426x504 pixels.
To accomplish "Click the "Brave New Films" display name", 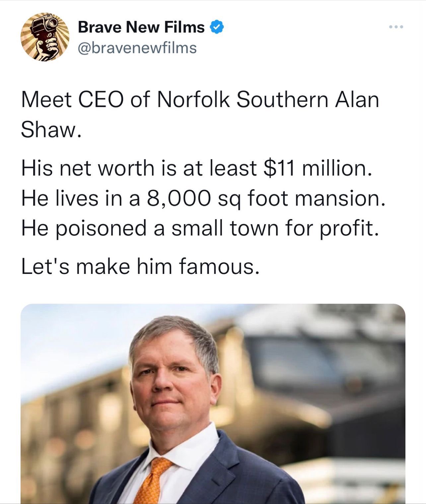I will 141,27.
